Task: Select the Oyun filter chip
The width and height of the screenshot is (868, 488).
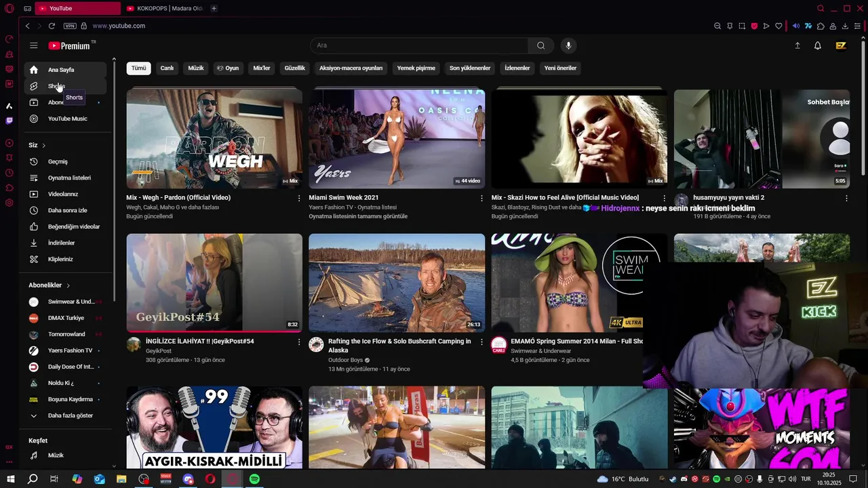Action: (x=228, y=68)
